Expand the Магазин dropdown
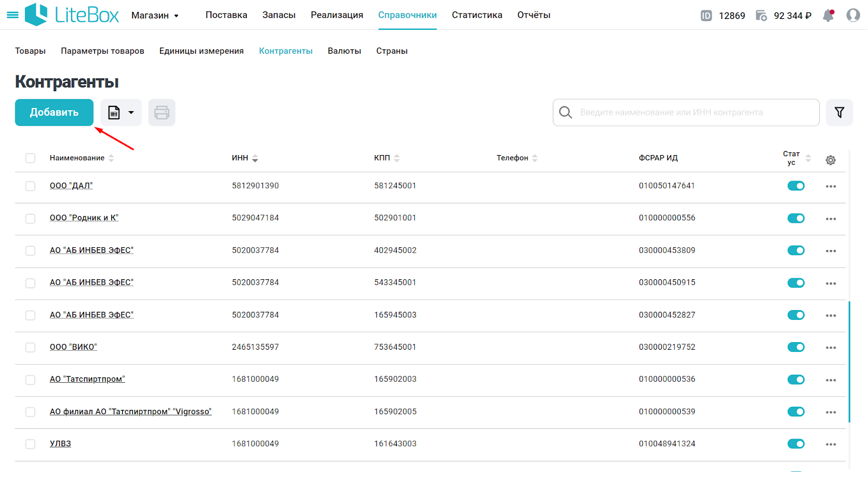 tap(155, 16)
